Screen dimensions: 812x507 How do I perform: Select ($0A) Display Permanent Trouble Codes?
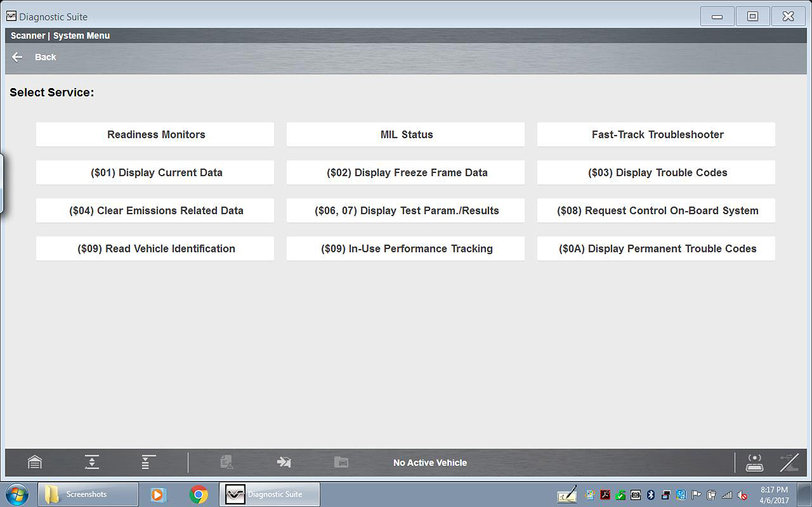click(x=656, y=249)
